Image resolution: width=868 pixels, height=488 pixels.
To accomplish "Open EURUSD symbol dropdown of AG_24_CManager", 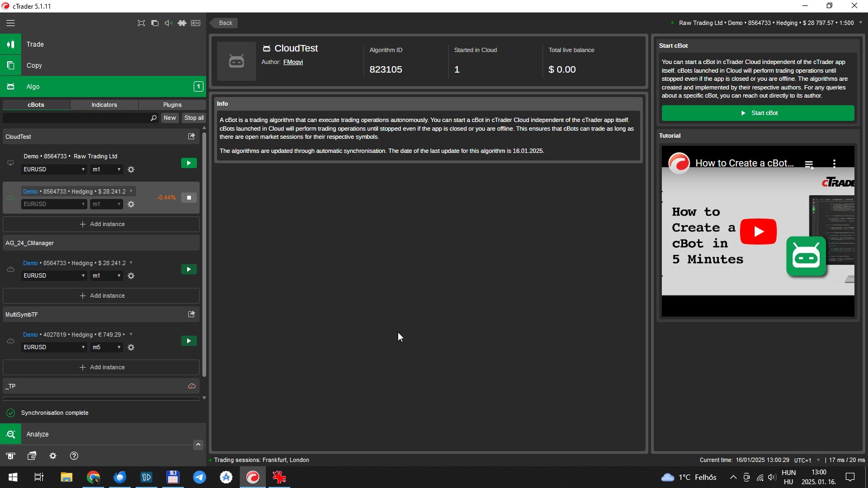I will click(54, 275).
